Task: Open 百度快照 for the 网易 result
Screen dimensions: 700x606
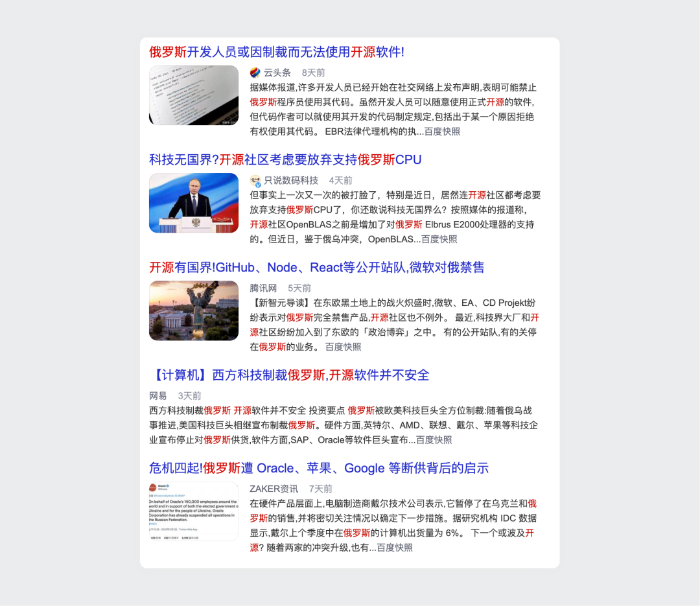Action: 434,440
